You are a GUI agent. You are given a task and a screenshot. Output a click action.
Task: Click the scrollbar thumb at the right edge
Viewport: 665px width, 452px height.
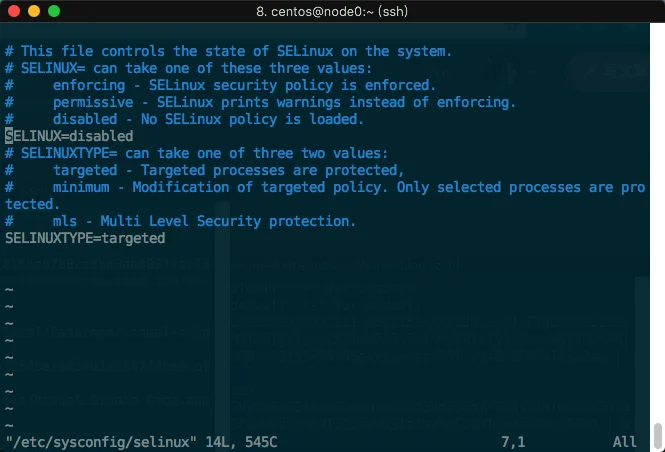[x=658, y=436]
